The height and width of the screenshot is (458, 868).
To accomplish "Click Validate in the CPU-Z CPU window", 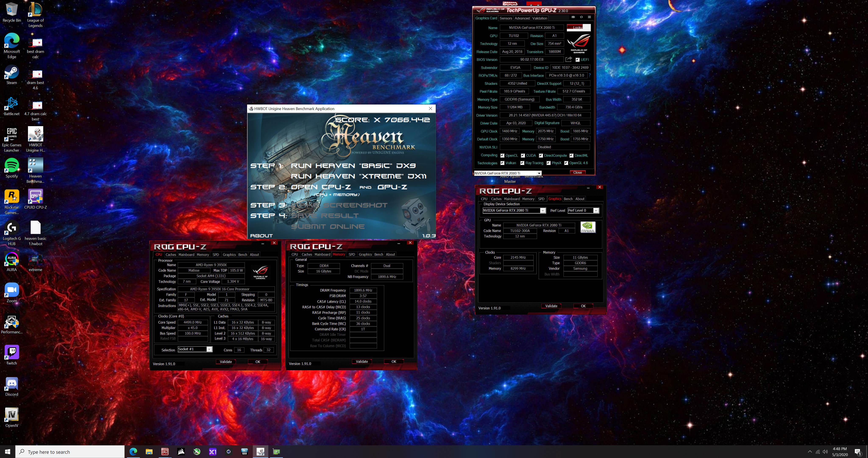I will pyautogui.click(x=226, y=362).
